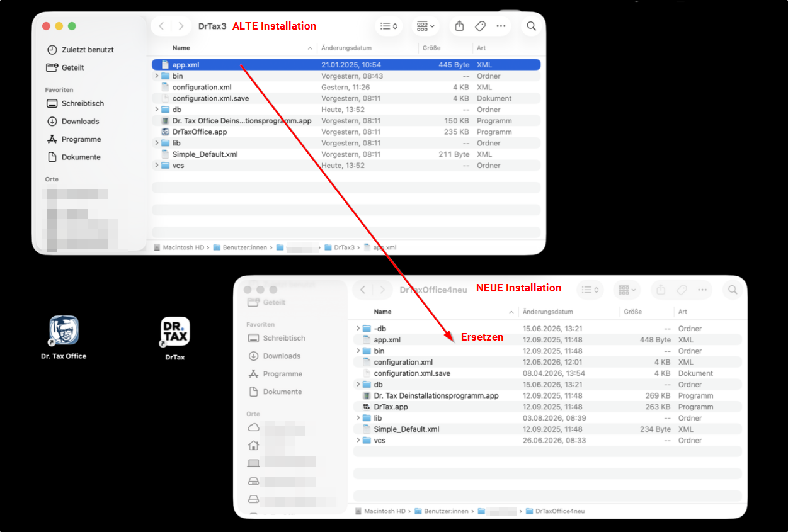
Task: Open the DrTax desktop shortcut icon
Action: click(175, 332)
